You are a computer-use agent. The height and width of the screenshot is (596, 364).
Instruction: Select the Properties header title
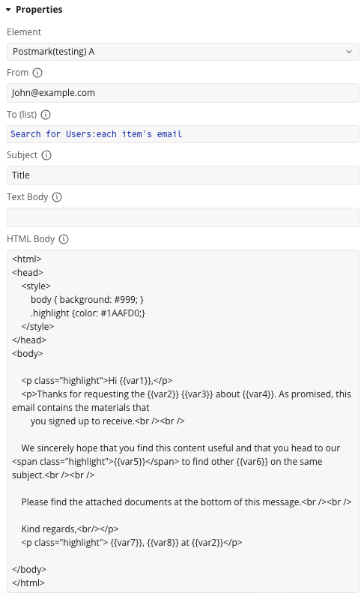click(39, 10)
